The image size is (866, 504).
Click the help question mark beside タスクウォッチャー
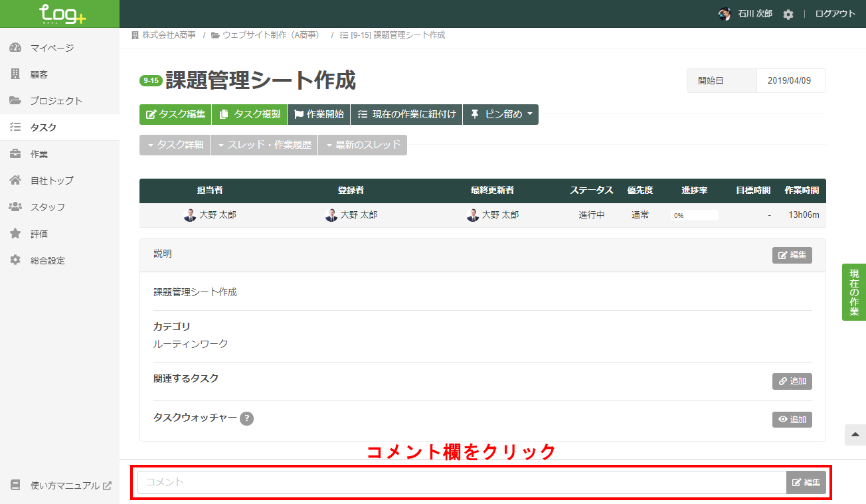pos(246,419)
